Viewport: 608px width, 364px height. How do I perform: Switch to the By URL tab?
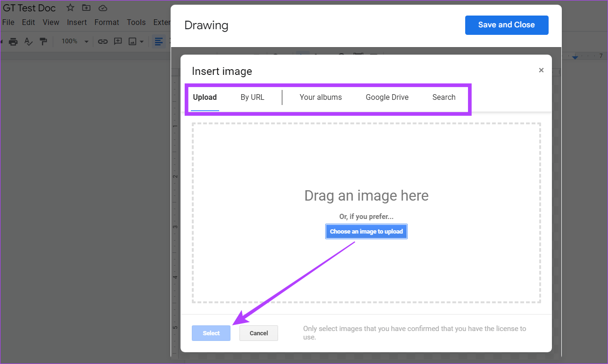(252, 97)
